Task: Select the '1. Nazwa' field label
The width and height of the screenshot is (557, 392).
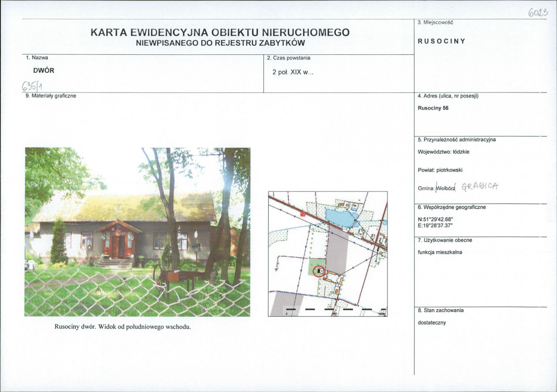Action: tap(37, 58)
